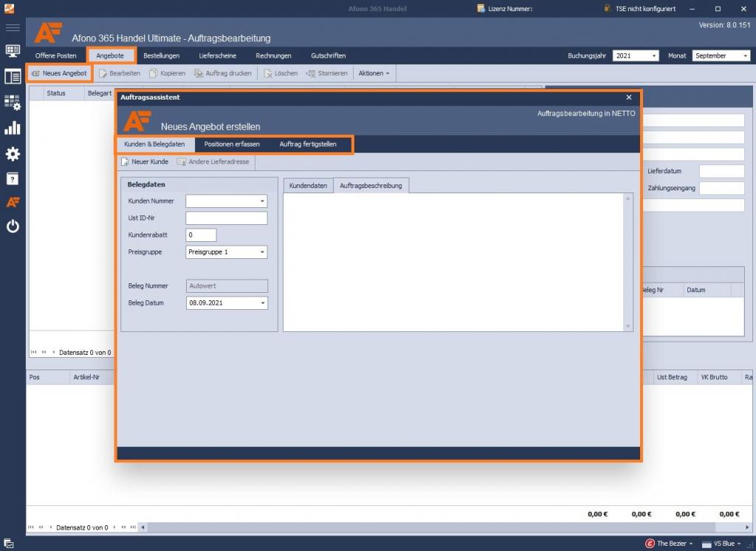
Task: Click the Zahlungseingang field in background window
Action: [x=722, y=188]
